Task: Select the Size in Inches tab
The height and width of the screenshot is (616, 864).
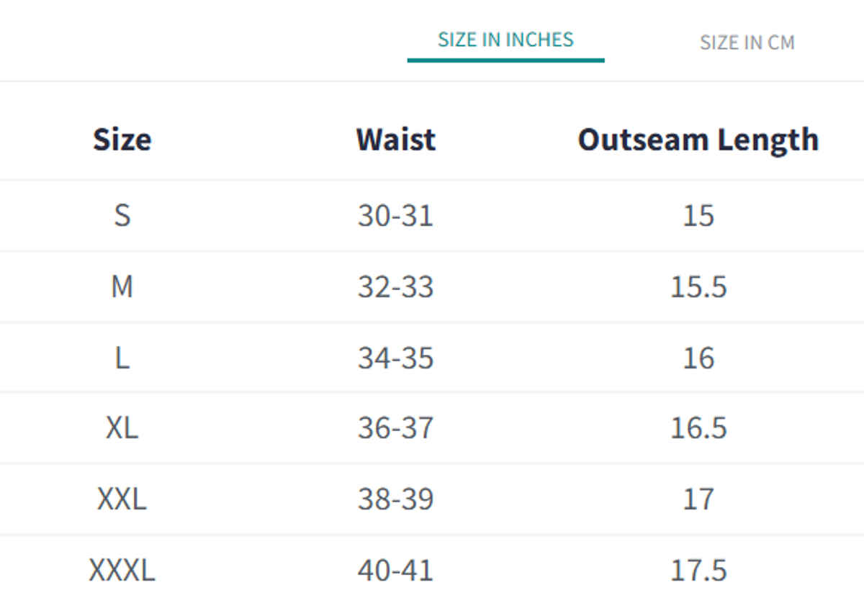Action: [505, 40]
